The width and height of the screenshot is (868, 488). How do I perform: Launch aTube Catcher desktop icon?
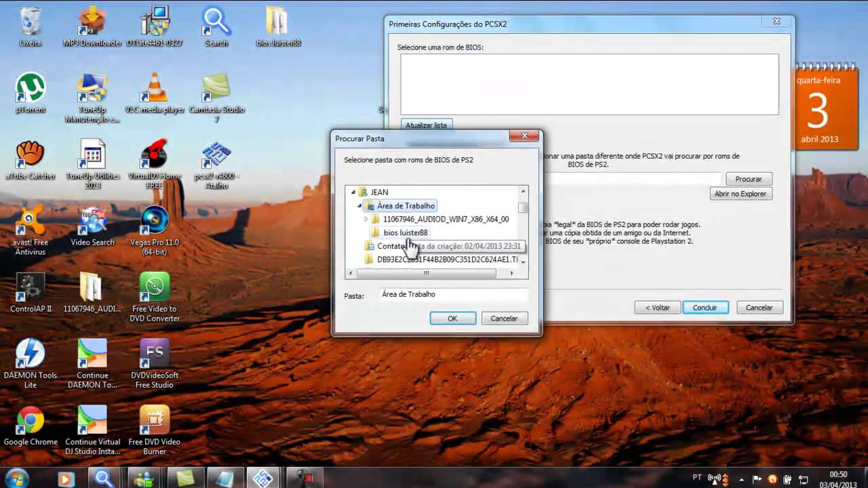31,160
